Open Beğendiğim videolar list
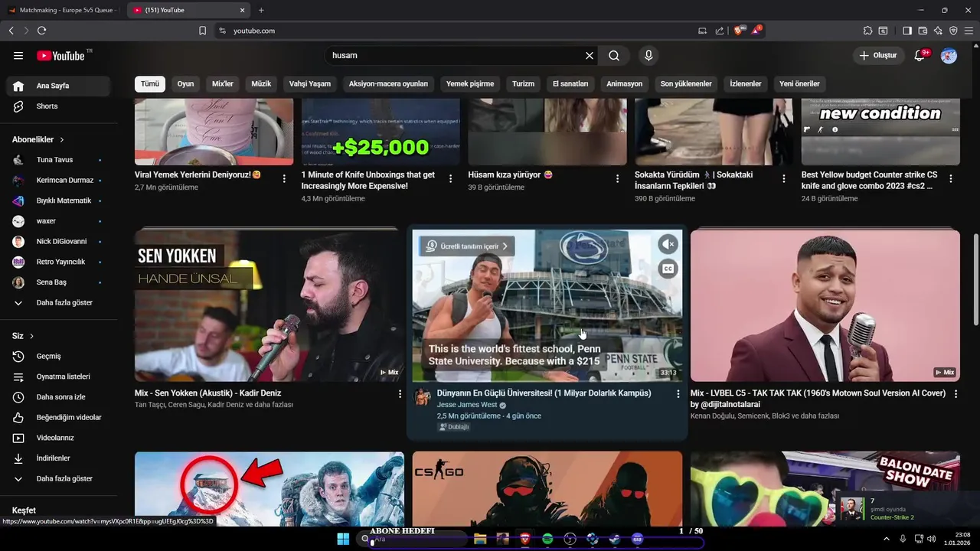 pos(59,418)
